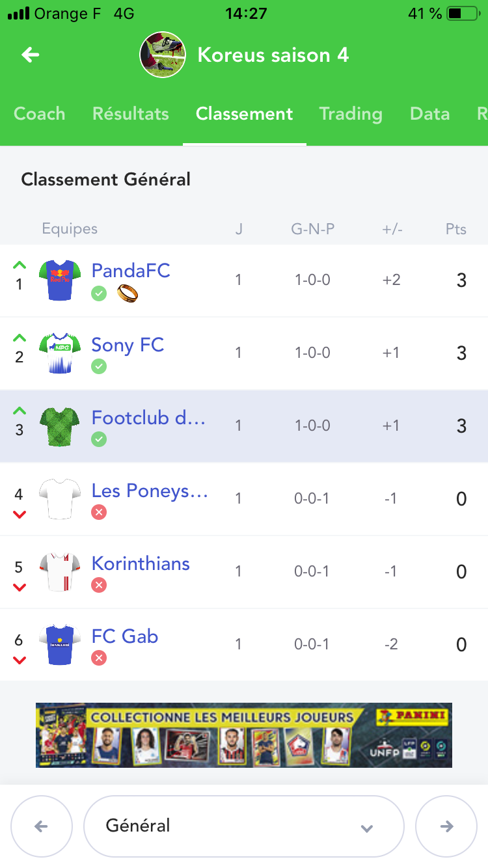Tap red cross under Korinthians
The height and width of the screenshot is (868, 488).
coord(99,586)
